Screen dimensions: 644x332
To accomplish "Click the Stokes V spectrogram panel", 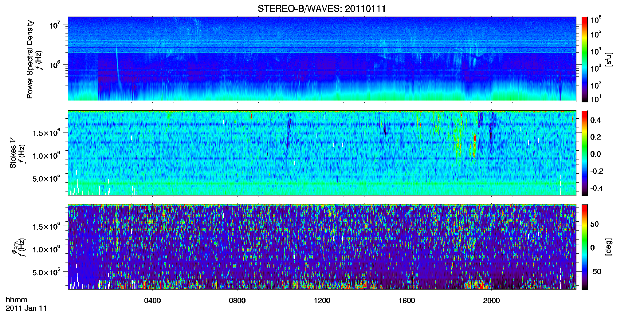I will [322, 153].
